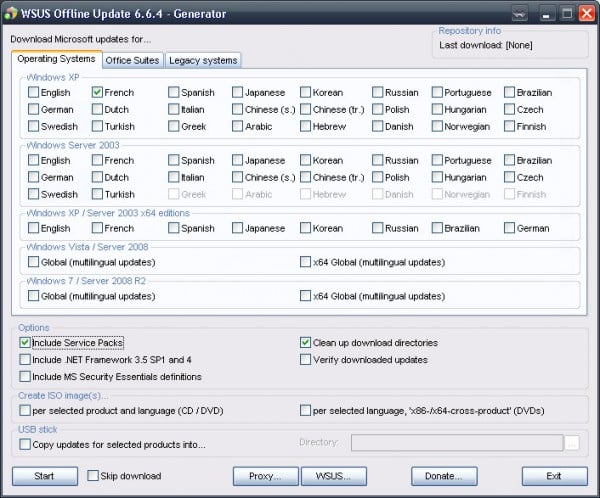Check Global updates for Windows Vista / Server 2008
600x498 pixels.
point(33,262)
